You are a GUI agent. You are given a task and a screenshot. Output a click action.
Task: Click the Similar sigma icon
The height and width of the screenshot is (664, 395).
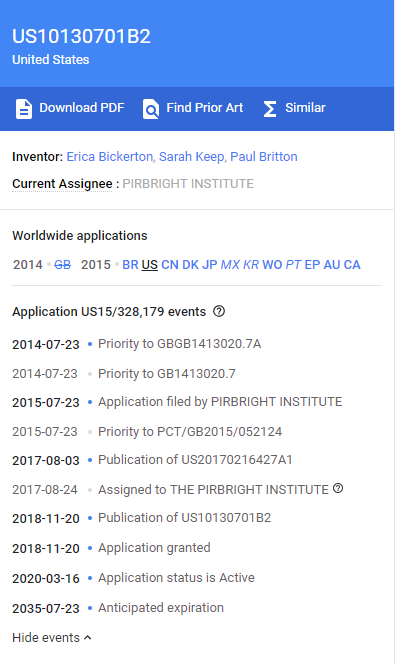(x=270, y=109)
